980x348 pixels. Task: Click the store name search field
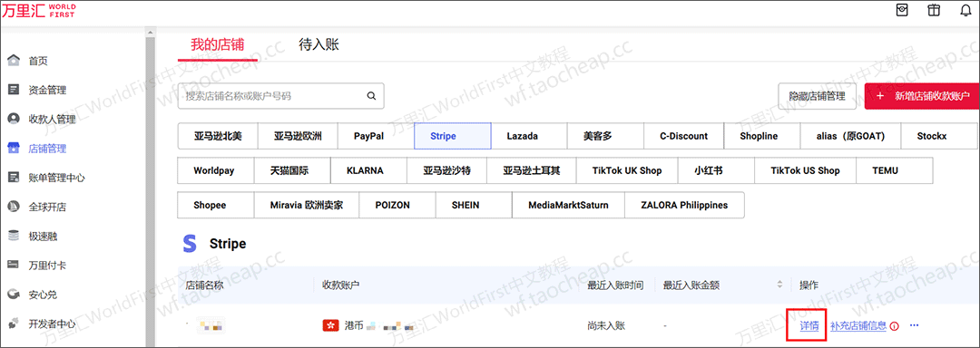coord(280,96)
